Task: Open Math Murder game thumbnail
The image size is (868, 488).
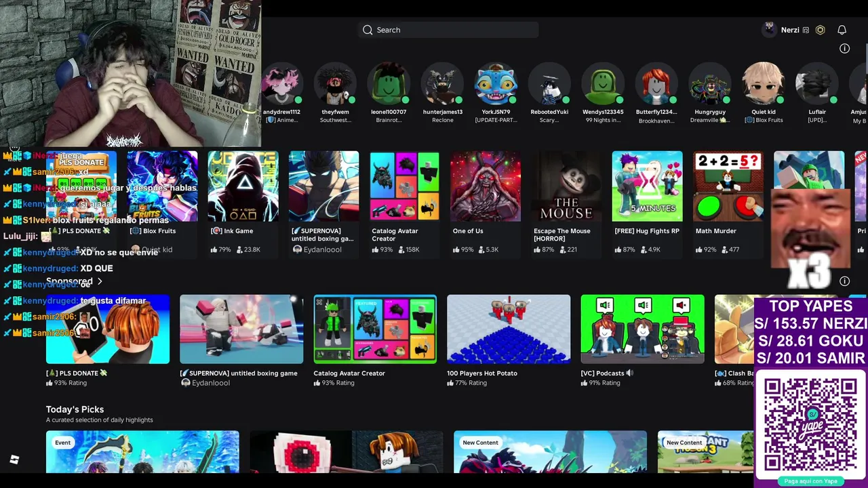Action: click(x=728, y=186)
